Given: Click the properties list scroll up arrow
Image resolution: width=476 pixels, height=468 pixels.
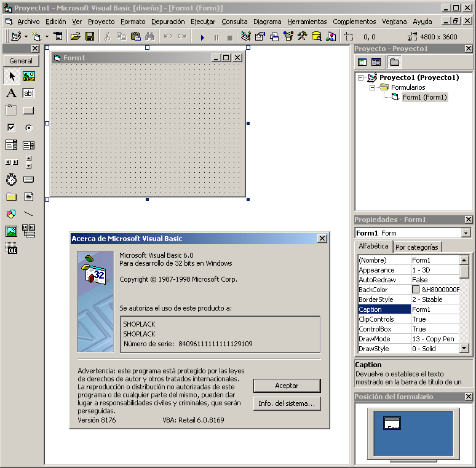Looking at the screenshot, I should point(464,260).
